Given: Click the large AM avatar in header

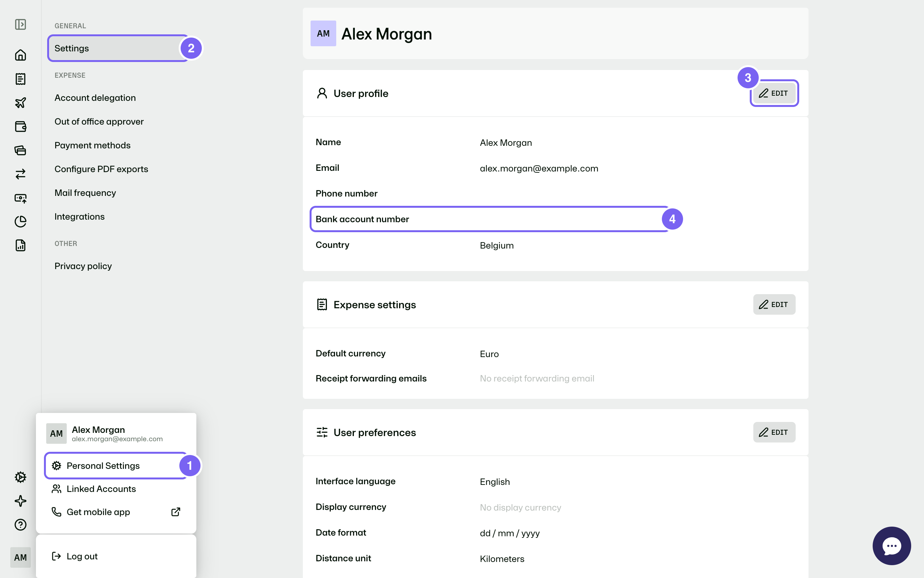Looking at the screenshot, I should [323, 33].
